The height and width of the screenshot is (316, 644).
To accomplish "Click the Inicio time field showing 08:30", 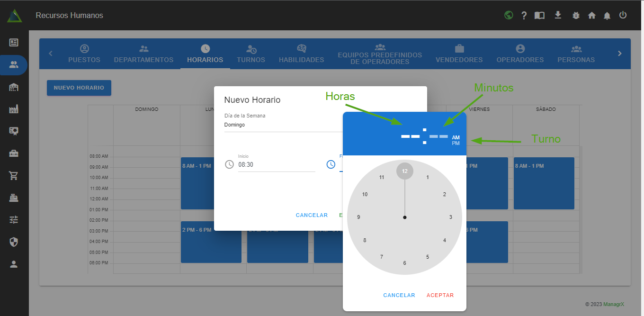I will (276, 165).
